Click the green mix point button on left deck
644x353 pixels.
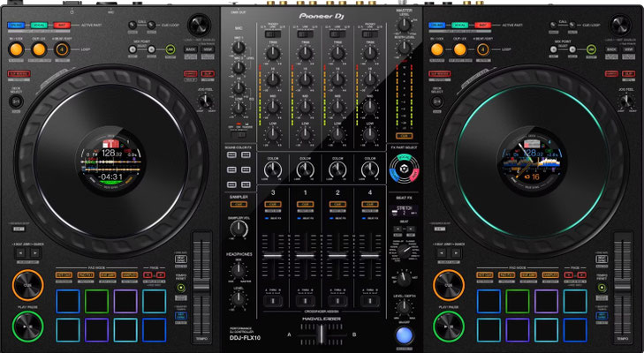coord(170,49)
